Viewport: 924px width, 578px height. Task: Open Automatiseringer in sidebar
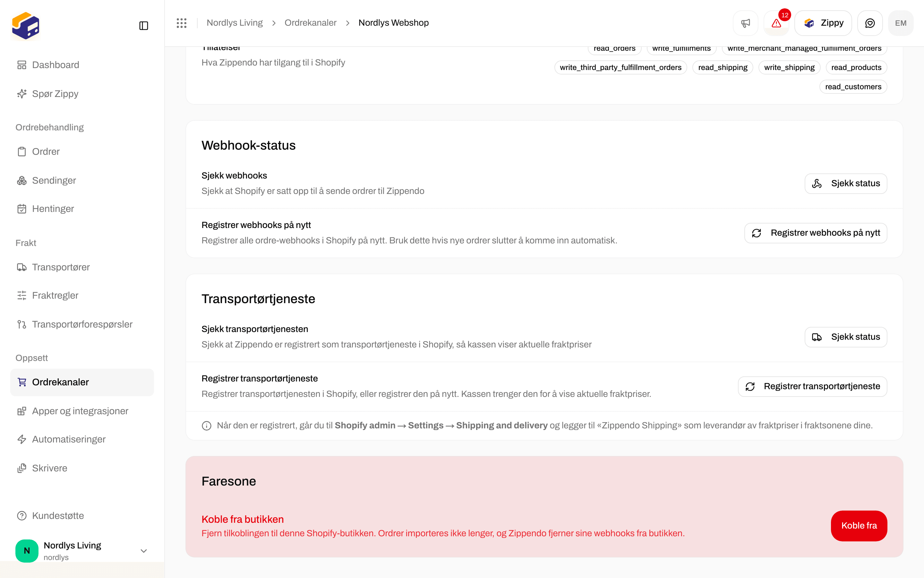(82, 439)
